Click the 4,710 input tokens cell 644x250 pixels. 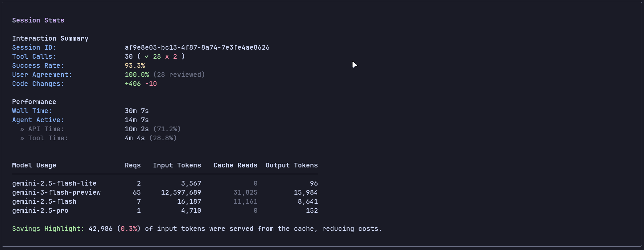point(191,210)
